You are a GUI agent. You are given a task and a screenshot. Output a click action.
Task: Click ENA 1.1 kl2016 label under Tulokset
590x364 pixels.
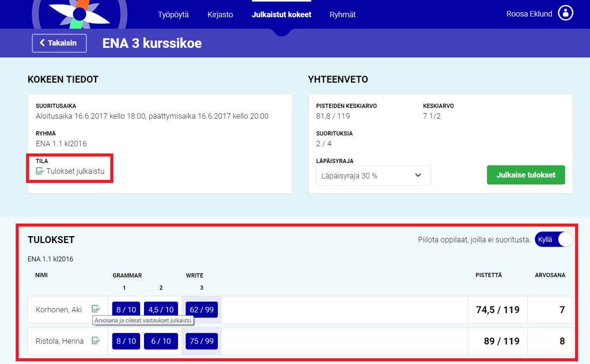51,259
